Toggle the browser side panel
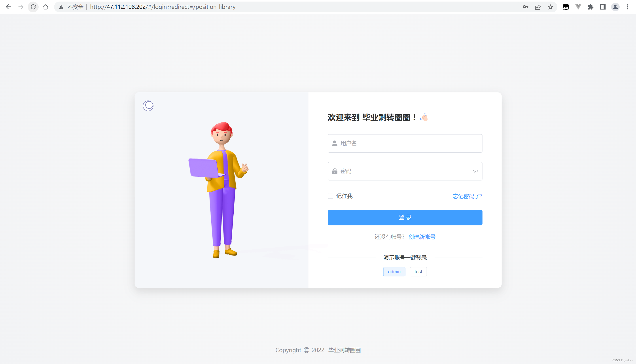The height and width of the screenshot is (364, 636). point(603,7)
